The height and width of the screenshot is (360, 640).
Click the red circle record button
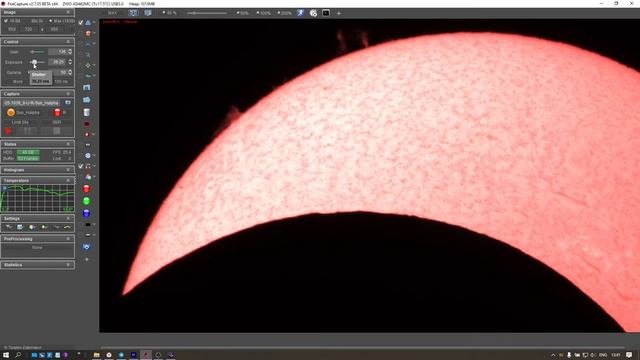(x=8, y=131)
